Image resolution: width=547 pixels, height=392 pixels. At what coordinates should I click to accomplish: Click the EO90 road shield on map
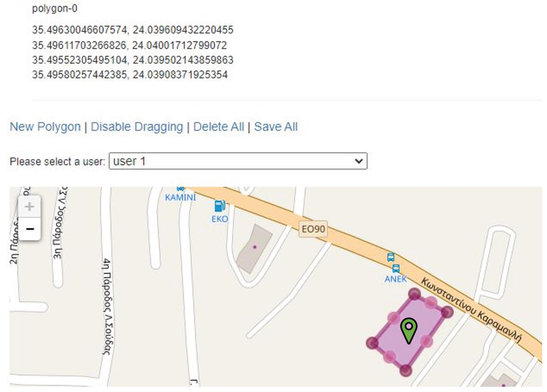click(313, 229)
